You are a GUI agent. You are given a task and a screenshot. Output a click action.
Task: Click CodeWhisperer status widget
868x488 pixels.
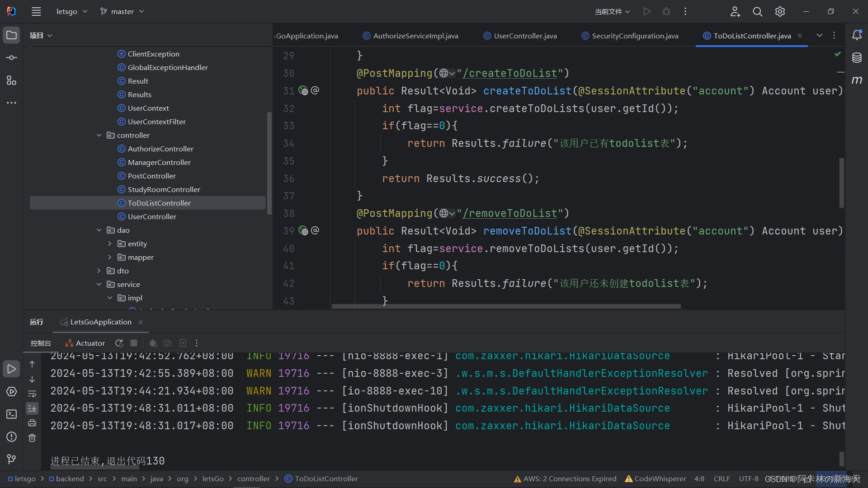pyautogui.click(x=656, y=479)
